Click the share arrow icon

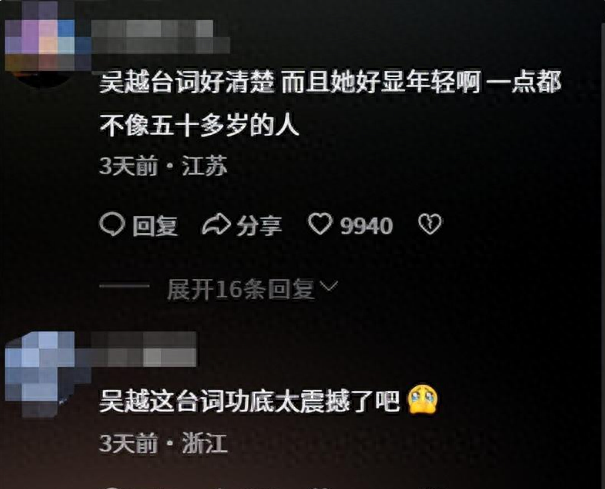click(x=216, y=224)
